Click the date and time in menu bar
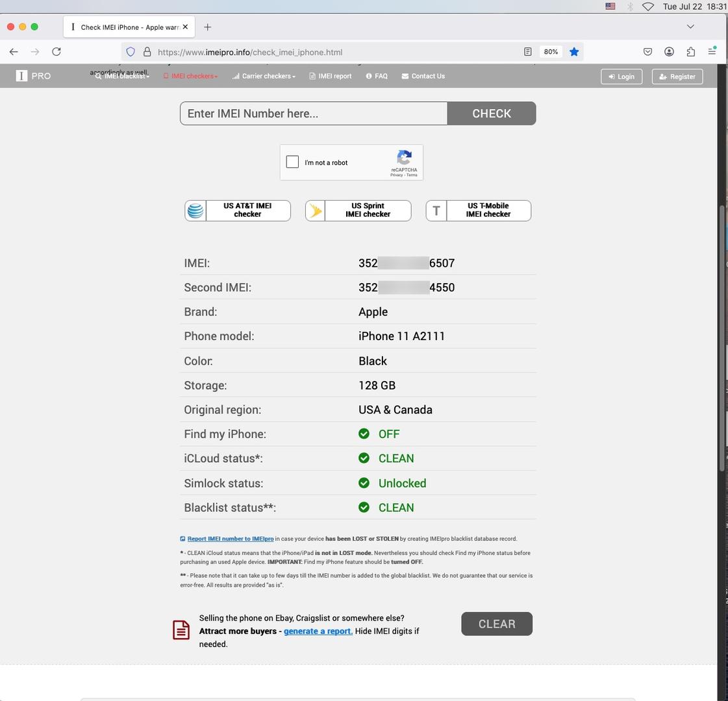 [x=695, y=6]
